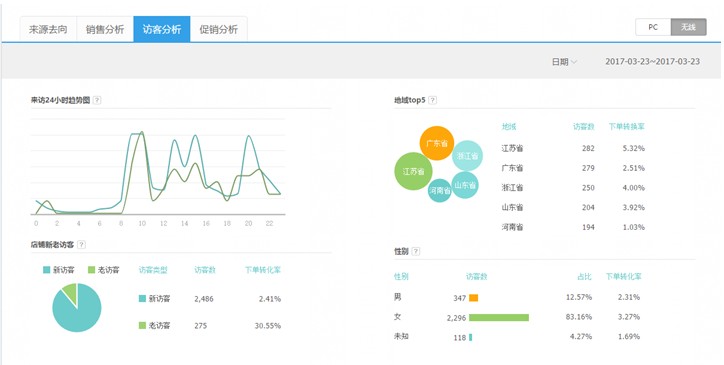The image size is (724, 365).
Task: Click the 河南省 bubble
Action: coord(440,190)
